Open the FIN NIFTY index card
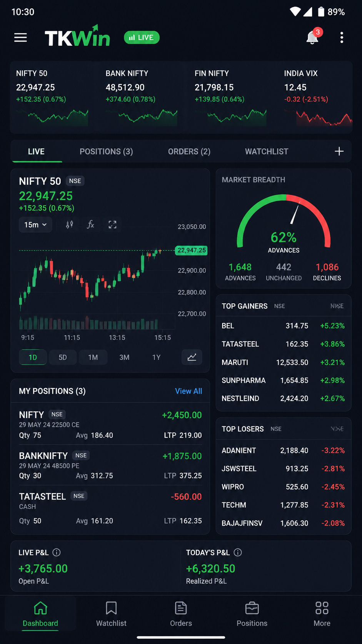 pyautogui.click(x=230, y=97)
